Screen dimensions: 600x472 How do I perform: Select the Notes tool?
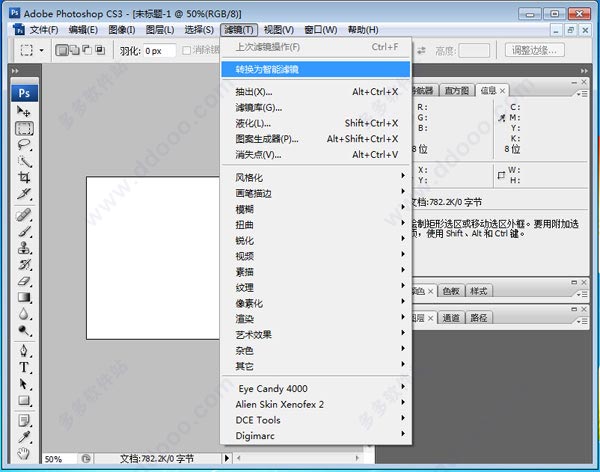pos(24,421)
